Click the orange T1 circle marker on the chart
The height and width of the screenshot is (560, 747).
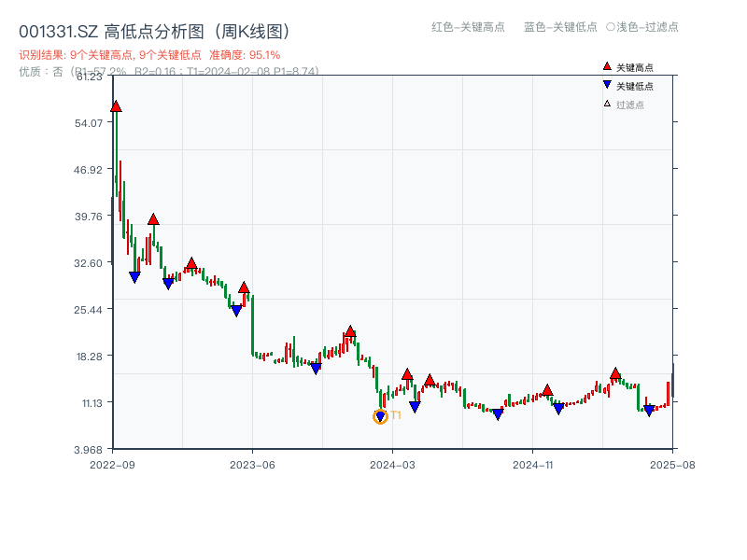tap(379, 414)
